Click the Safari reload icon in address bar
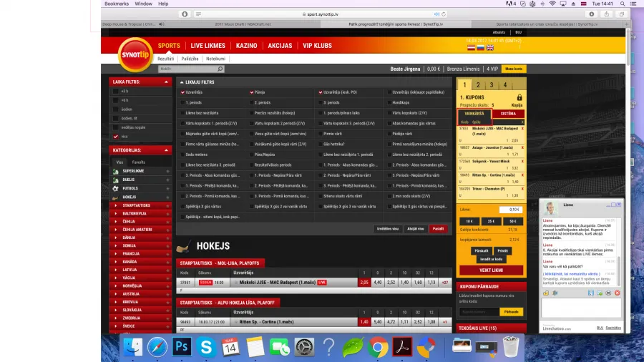The height and width of the screenshot is (362, 644). pyautogui.click(x=444, y=14)
